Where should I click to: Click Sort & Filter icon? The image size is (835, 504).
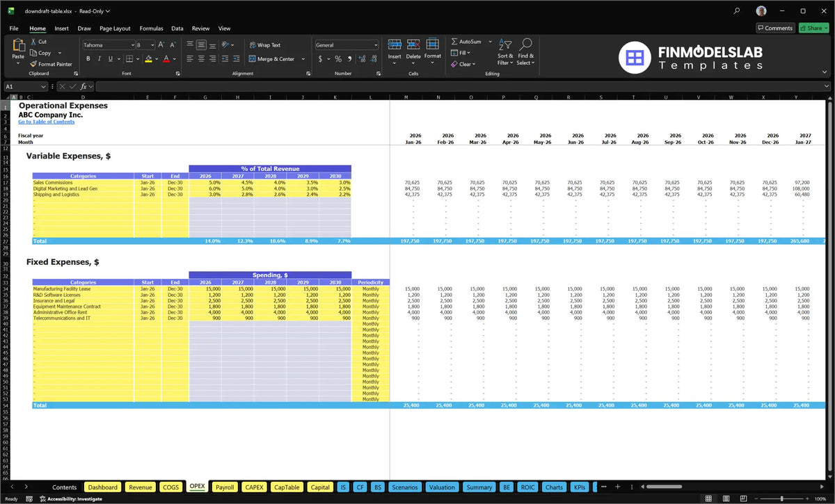505,44
